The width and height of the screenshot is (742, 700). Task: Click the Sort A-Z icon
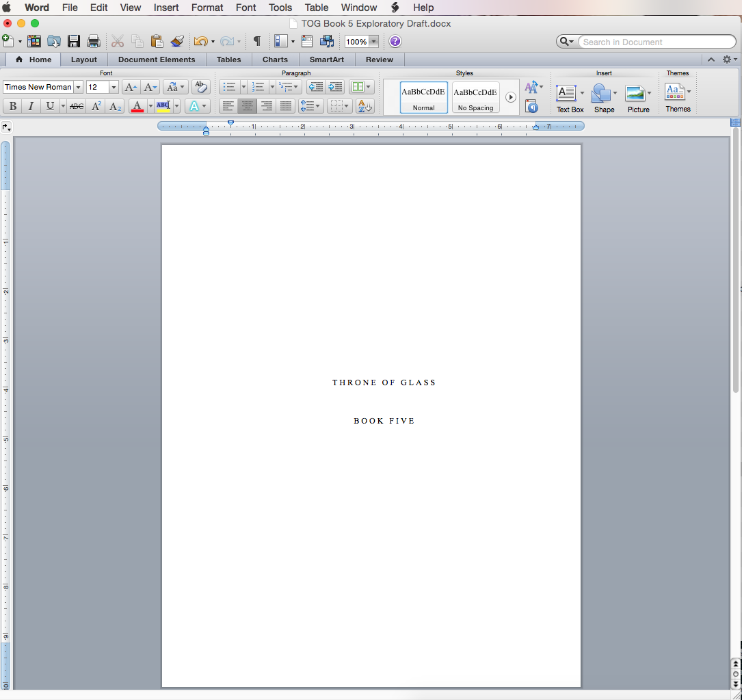pos(365,106)
